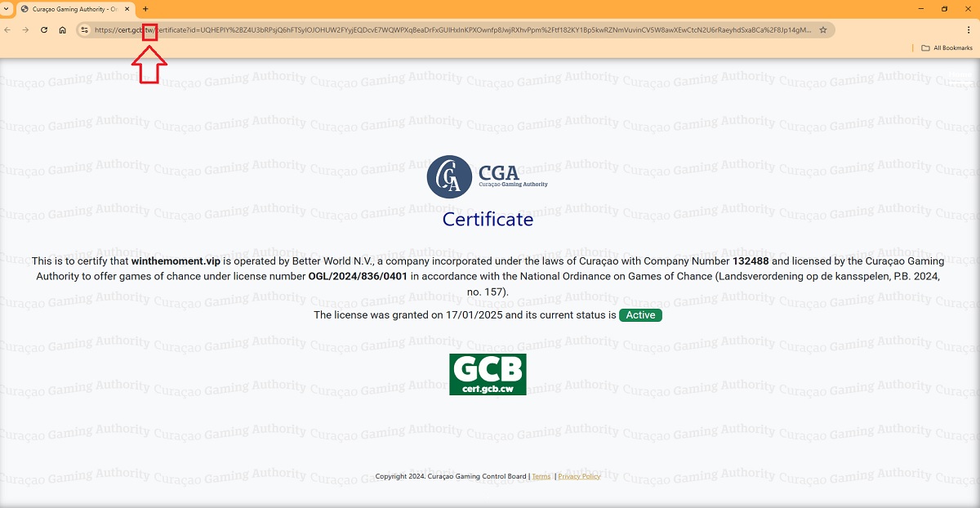Expand the tab search dropdown arrow
The width and height of the screenshot is (980, 508).
(x=6, y=9)
